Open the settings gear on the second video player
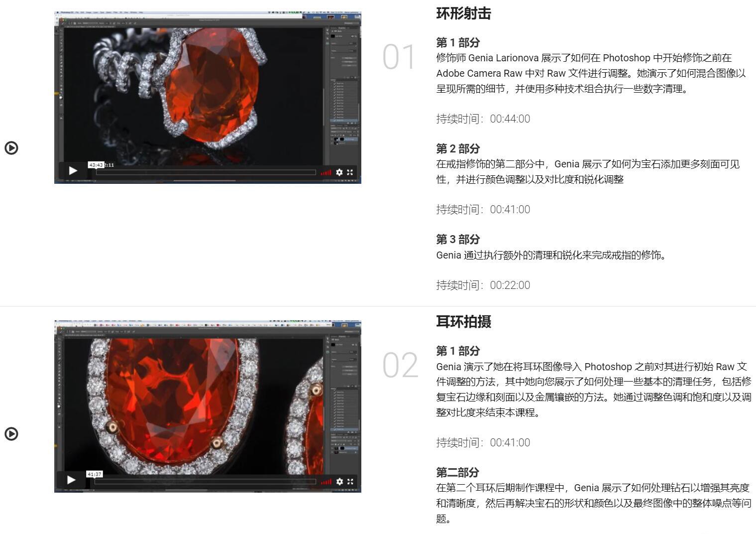 pyautogui.click(x=339, y=481)
